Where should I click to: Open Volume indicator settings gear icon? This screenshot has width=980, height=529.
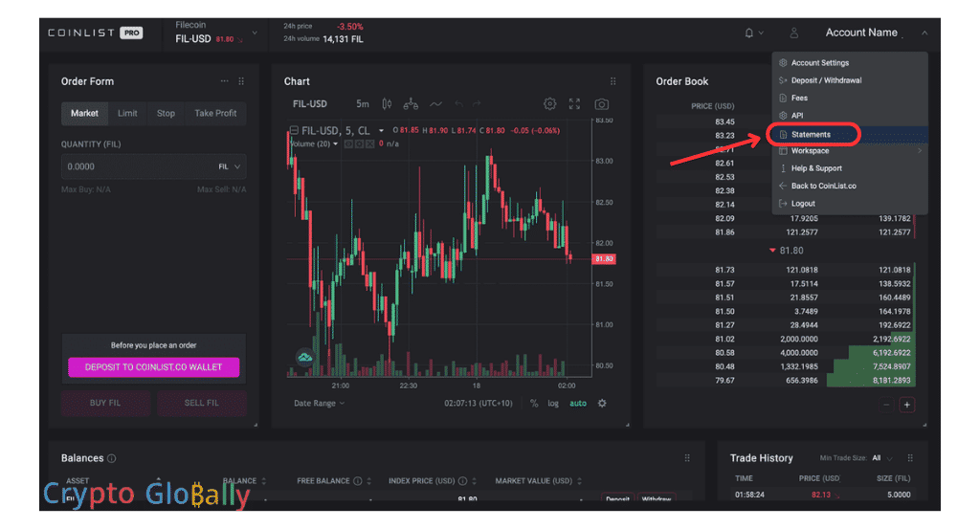(360, 144)
